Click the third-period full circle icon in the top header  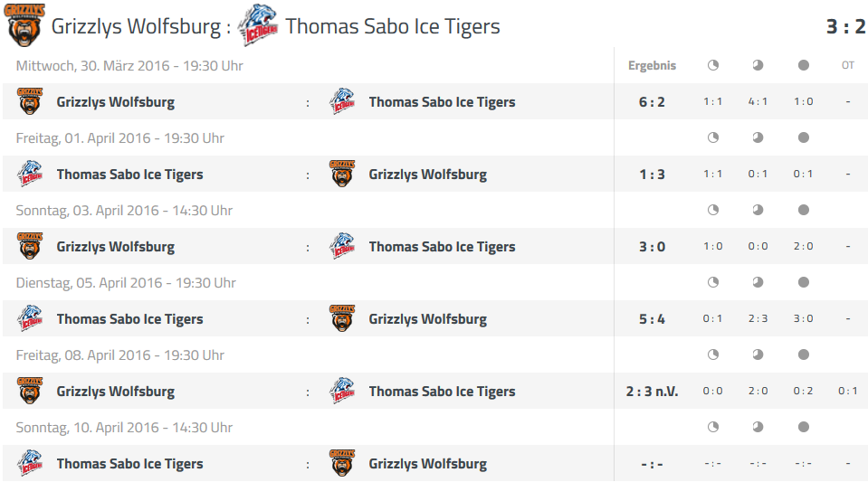pos(803,65)
